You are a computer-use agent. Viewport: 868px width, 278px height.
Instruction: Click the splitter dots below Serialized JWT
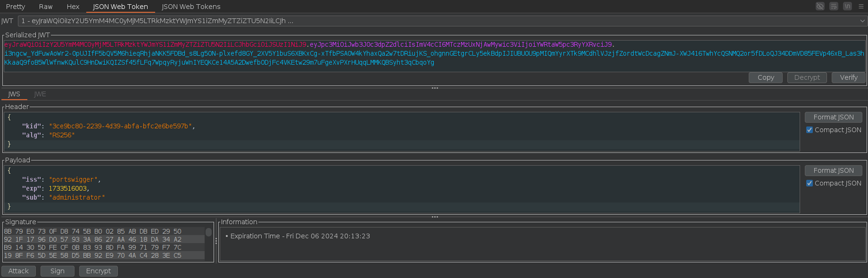(434, 88)
